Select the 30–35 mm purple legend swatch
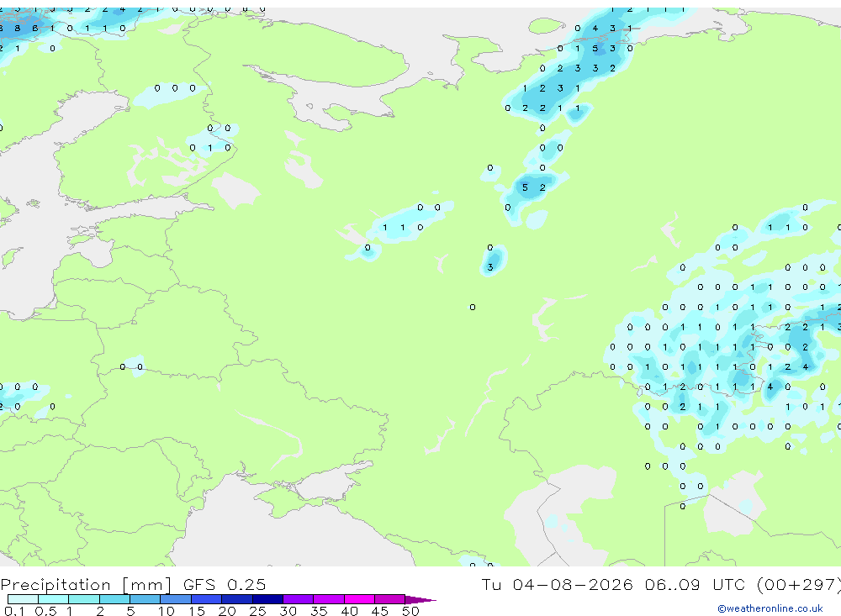 pyautogui.click(x=298, y=599)
